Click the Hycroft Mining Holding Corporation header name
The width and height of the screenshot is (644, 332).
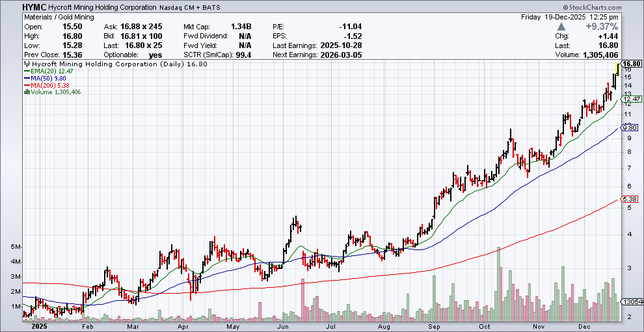point(102,7)
